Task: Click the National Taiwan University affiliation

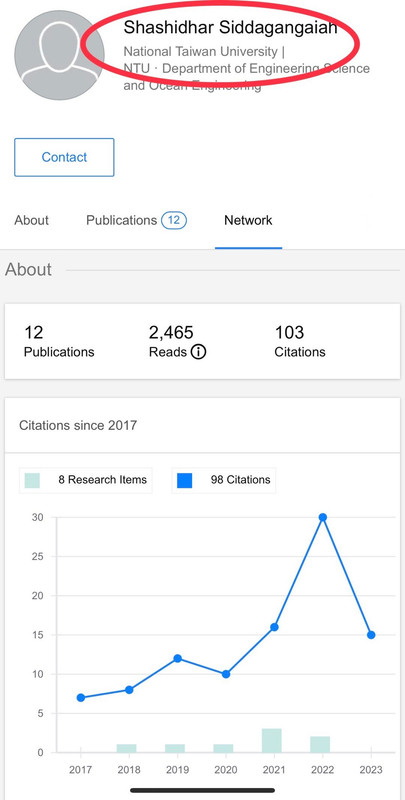Action: [x=204, y=52]
